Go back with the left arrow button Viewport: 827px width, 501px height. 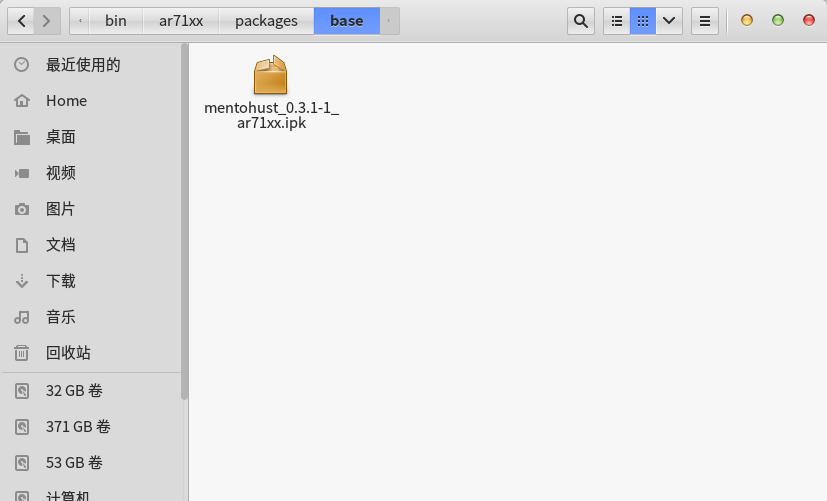pos(21,21)
